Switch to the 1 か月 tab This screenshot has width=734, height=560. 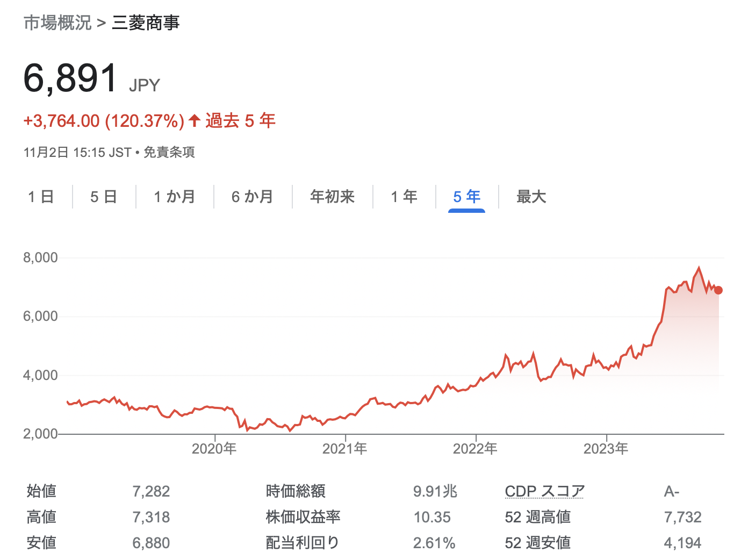(175, 197)
